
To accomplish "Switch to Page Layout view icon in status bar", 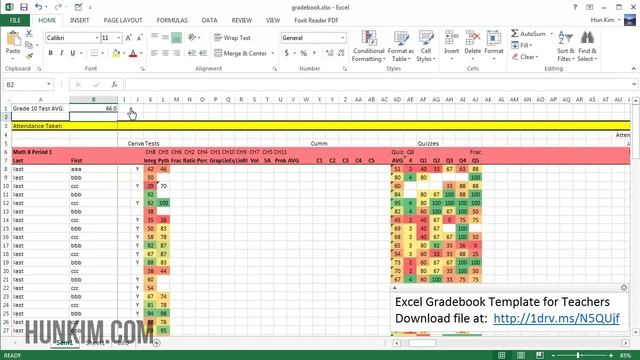I will point(521,355).
